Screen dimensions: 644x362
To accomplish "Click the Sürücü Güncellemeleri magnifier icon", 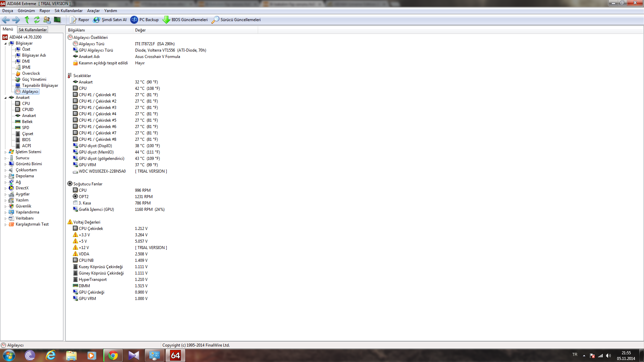I will pyautogui.click(x=215, y=20).
